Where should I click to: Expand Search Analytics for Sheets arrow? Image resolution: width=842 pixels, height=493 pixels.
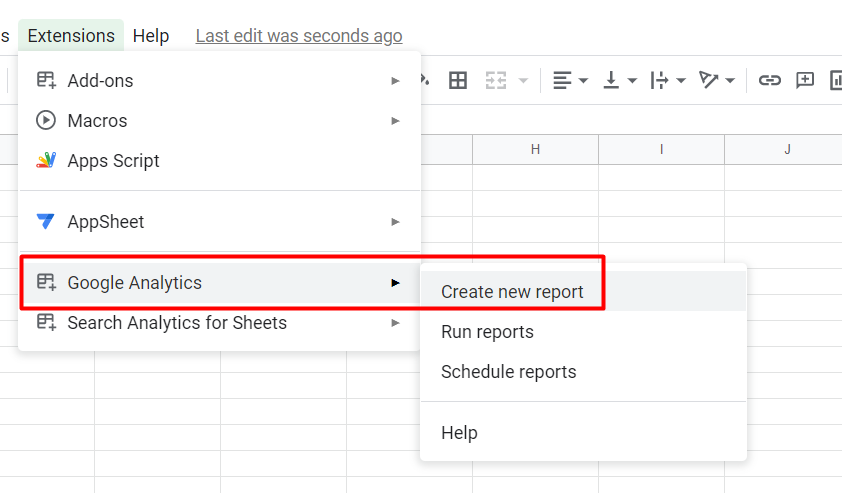tap(395, 323)
